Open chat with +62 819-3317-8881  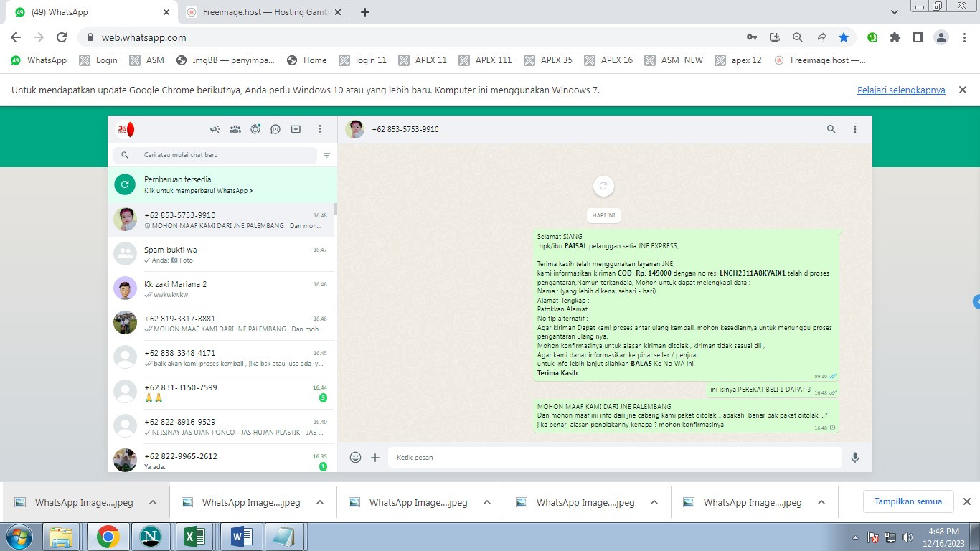pos(221,324)
